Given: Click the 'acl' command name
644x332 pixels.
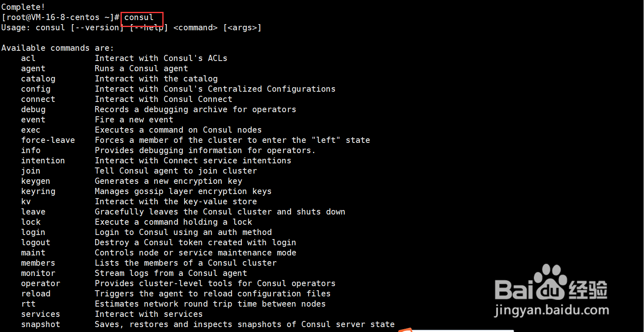Looking at the screenshot, I should [28, 58].
